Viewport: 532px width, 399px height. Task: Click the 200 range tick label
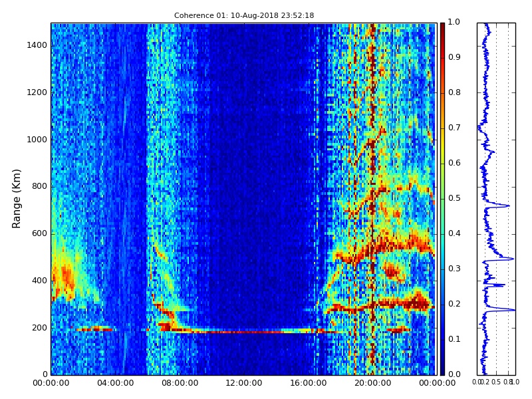[39, 328]
